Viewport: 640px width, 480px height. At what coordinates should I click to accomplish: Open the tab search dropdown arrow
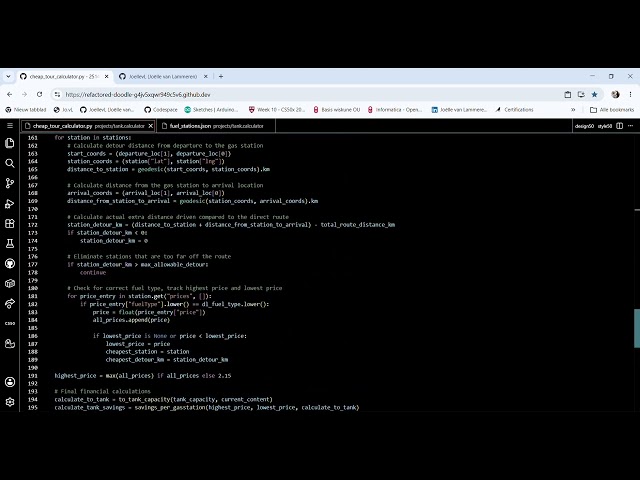(8, 76)
